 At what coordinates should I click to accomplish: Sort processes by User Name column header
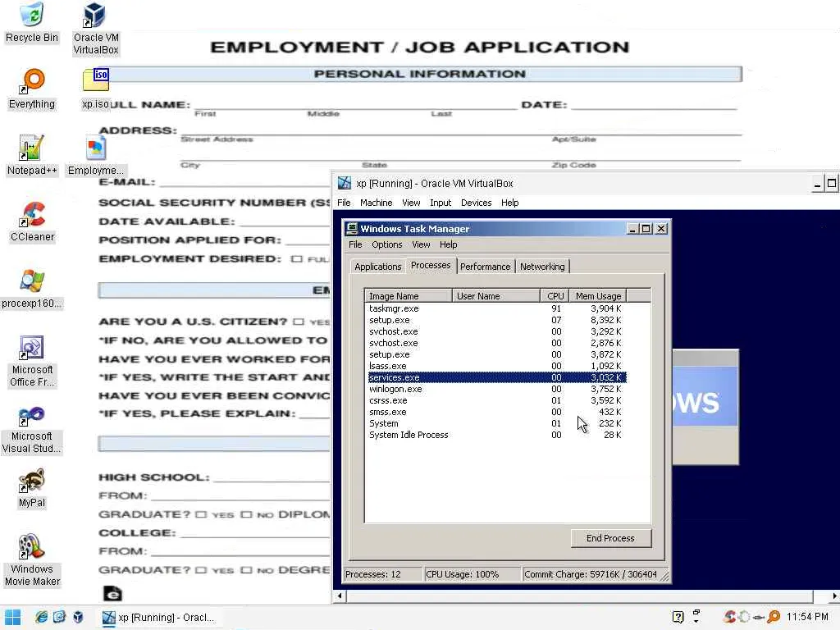[x=496, y=295]
